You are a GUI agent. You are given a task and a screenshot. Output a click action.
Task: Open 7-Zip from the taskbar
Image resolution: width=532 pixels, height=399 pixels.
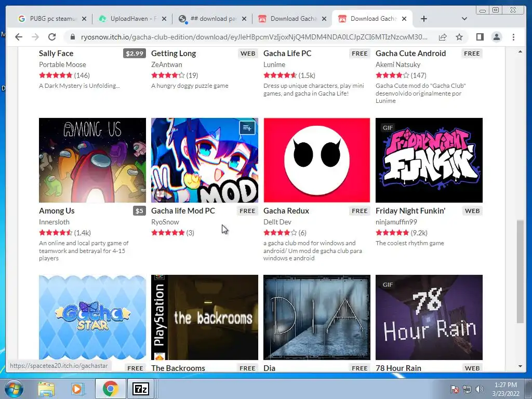(141, 389)
